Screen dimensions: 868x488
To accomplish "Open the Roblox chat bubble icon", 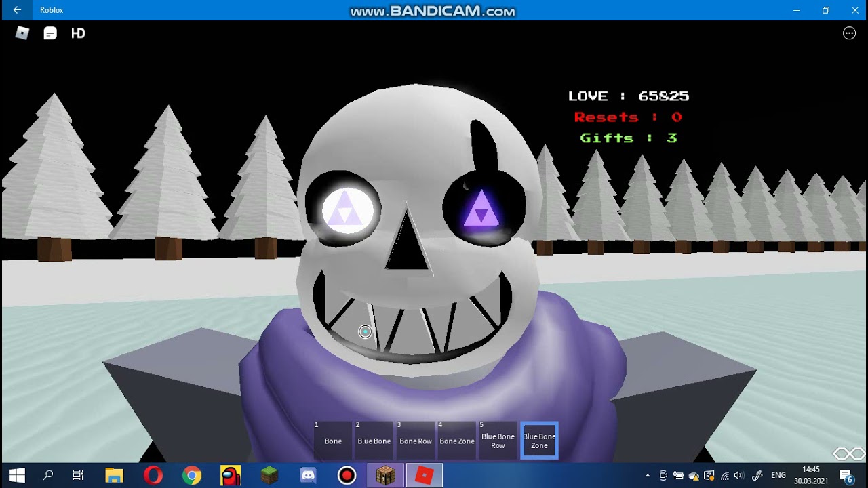I will click(50, 33).
